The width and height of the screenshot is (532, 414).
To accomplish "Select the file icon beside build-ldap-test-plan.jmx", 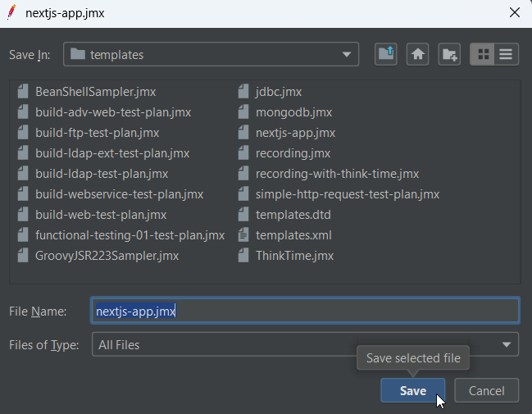I will pyautogui.click(x=23, y=174).
